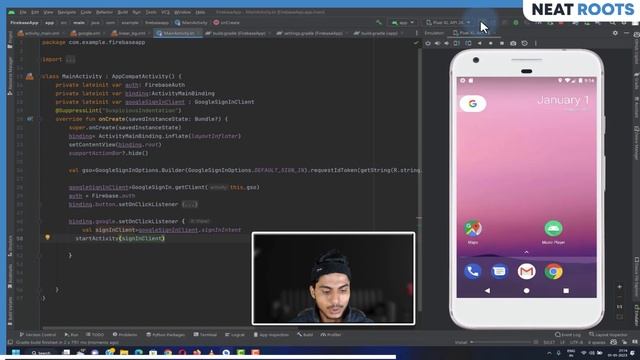The width and height of the screenshot is (640, 360).
Task: Open the Profiler tool window
Action: pos(331,335)
